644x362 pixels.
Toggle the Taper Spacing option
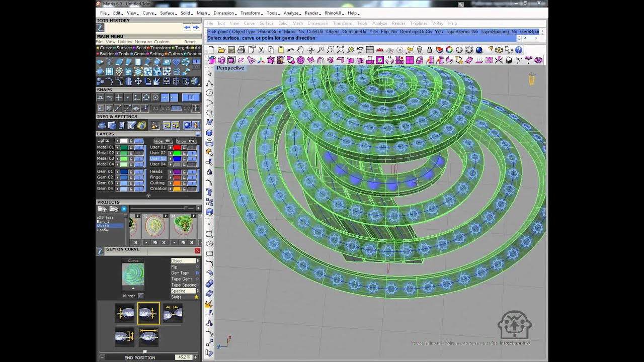point(197,285)
